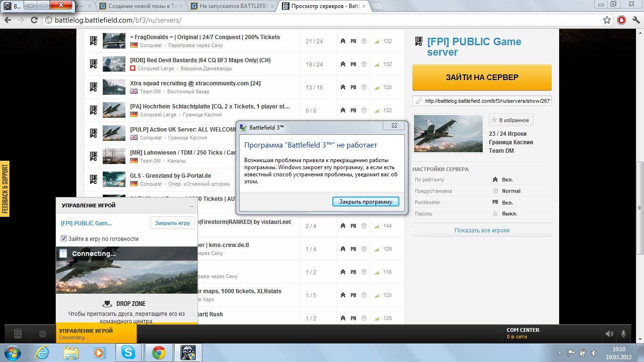Open the Action Center flag in system tray
The width and height of the screenshot is (644, 362).
[571, 353]
